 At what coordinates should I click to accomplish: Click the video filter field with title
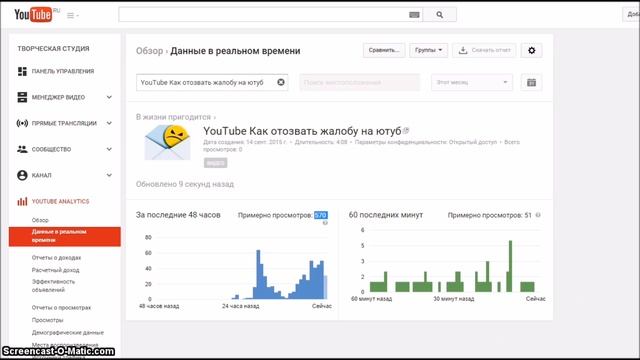212,82
